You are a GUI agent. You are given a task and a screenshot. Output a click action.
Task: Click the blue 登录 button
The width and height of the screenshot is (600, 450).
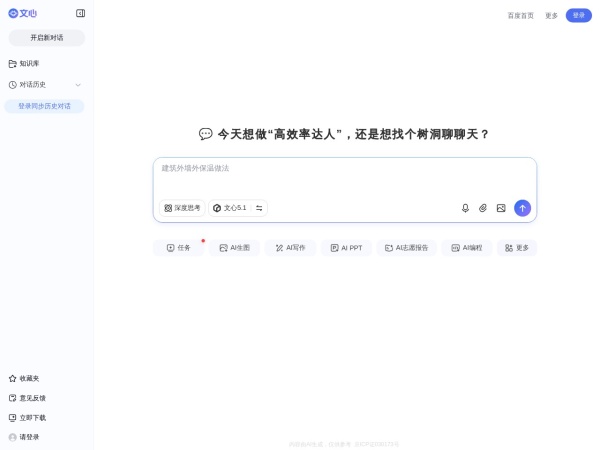[579, 15]
